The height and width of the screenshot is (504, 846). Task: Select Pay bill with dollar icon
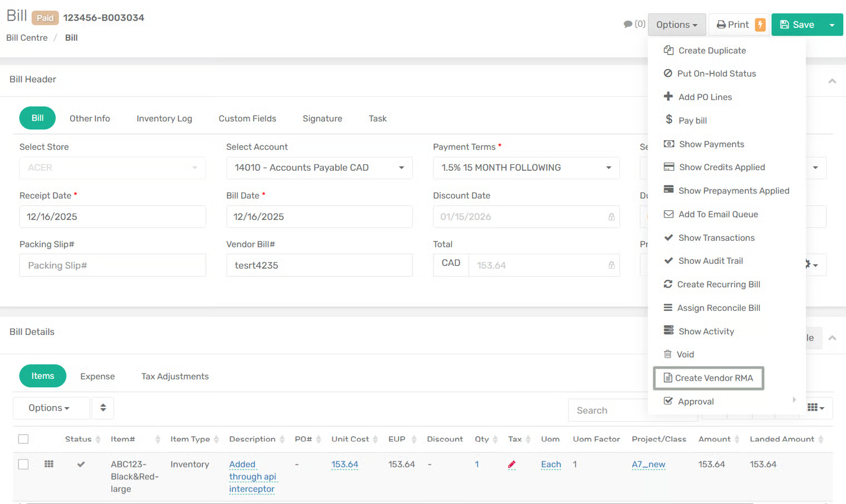click(692, 120)
